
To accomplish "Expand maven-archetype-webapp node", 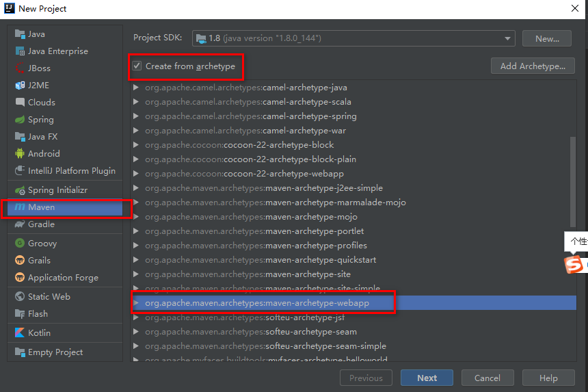I will tap(136, 303).
